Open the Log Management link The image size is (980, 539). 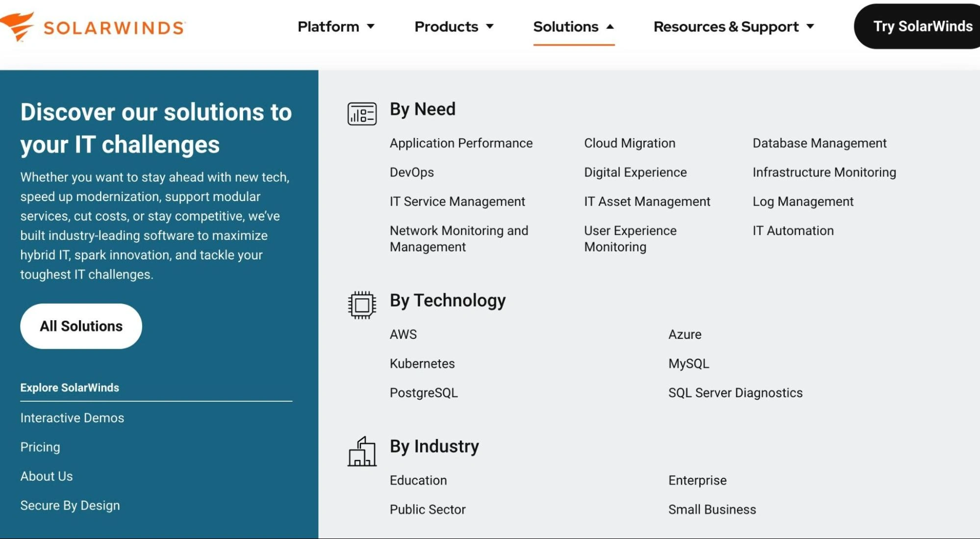[x=803, y=202]
